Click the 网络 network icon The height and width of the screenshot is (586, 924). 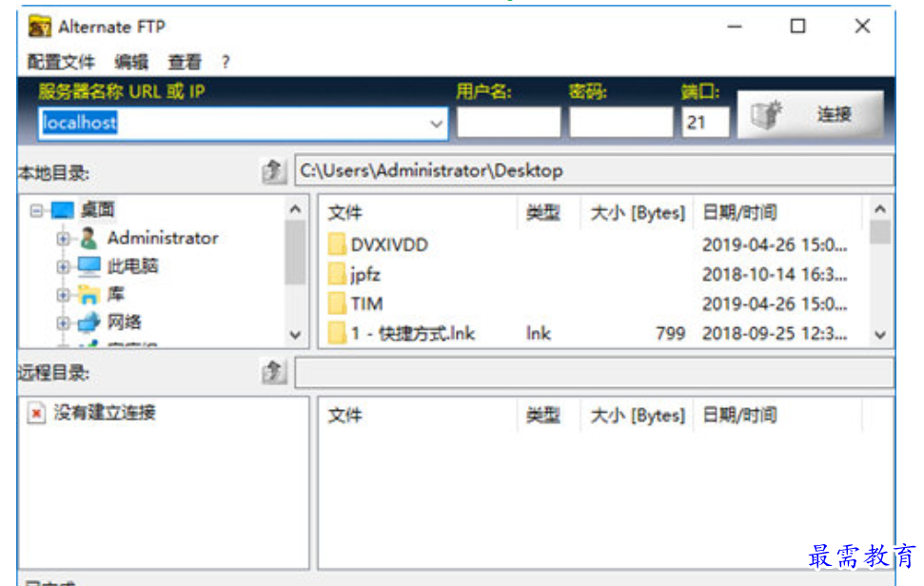point(89,322)
